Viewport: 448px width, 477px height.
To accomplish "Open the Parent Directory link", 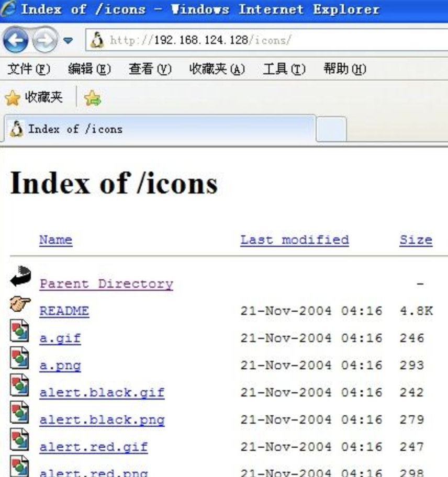I will tap(107, 284).
